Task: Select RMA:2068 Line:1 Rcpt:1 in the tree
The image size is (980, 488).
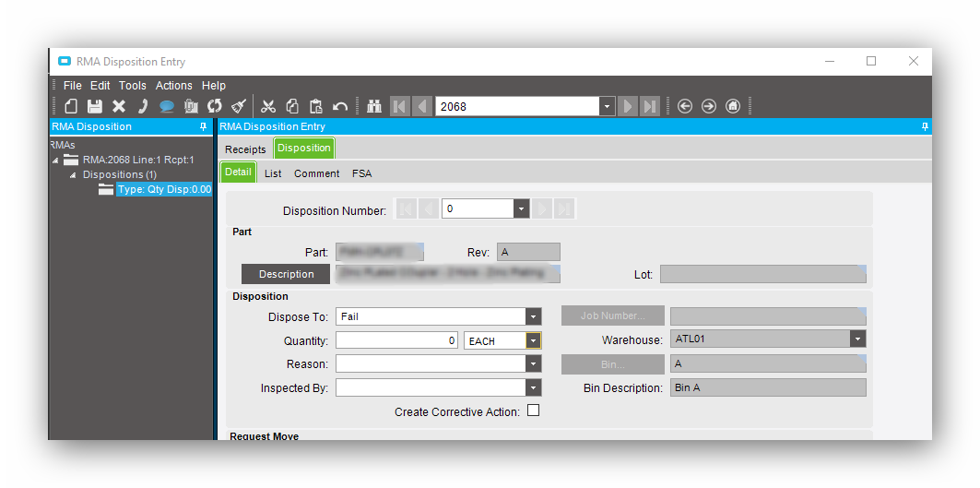Action: click(x=138, y=161)
